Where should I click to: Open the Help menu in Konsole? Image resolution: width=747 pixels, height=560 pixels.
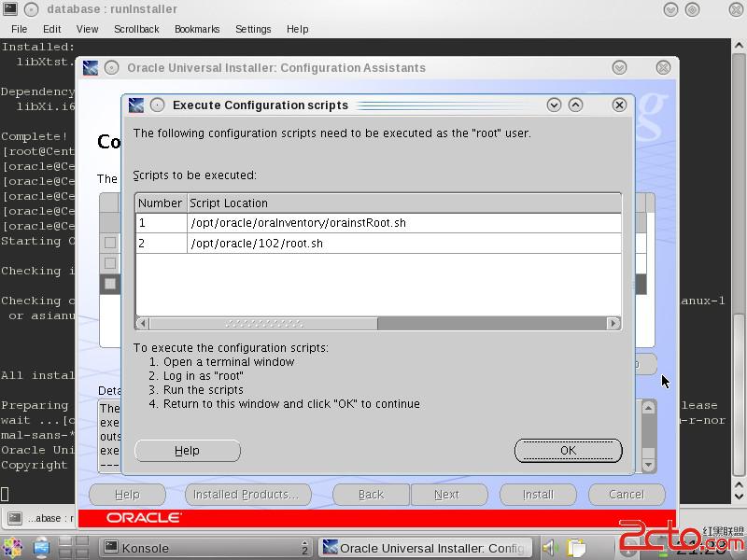297,29
